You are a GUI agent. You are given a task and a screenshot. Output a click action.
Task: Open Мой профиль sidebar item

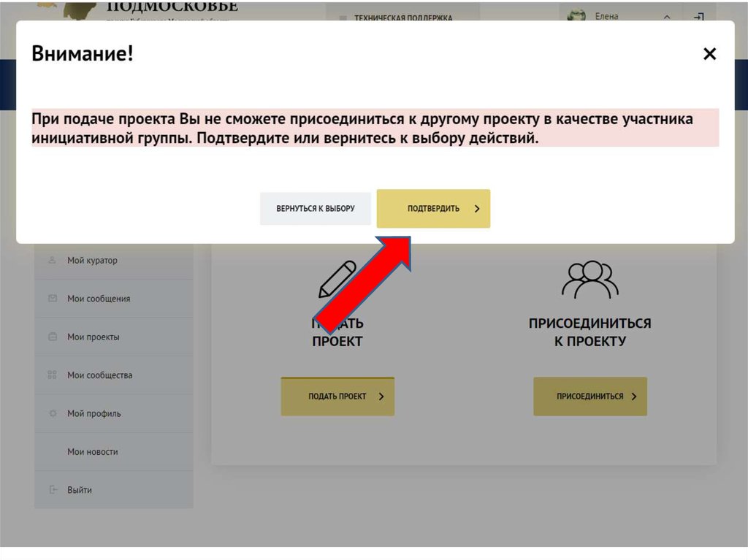pos(114,413)
